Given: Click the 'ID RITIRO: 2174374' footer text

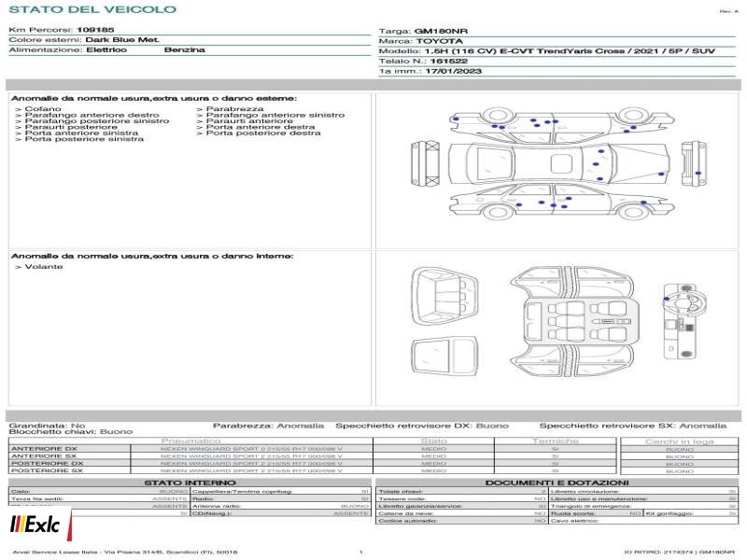Looking at the screenshot, I should click(659, 552).
